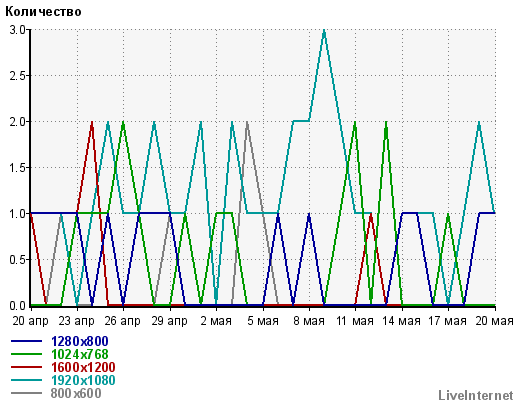Click the green 1024x768 legend line
The height and width of the screenshot is (405, 520).
(x=26, y=354)
